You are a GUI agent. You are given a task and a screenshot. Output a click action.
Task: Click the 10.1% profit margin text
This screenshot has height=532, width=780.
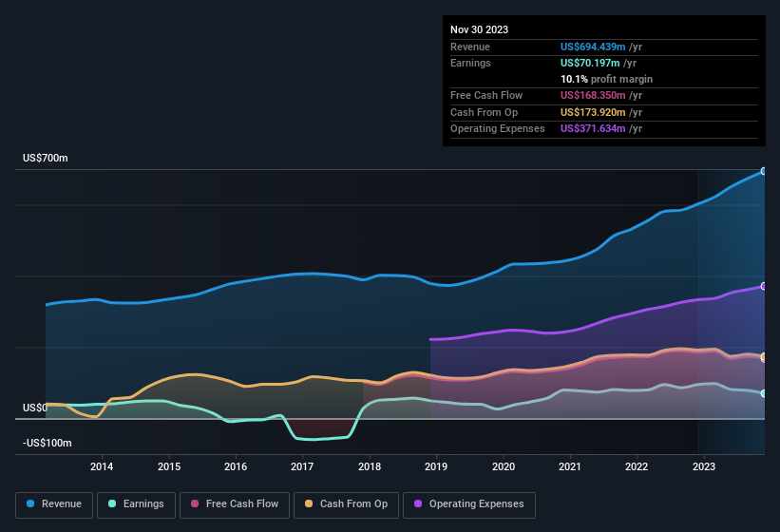pos(606,79)
